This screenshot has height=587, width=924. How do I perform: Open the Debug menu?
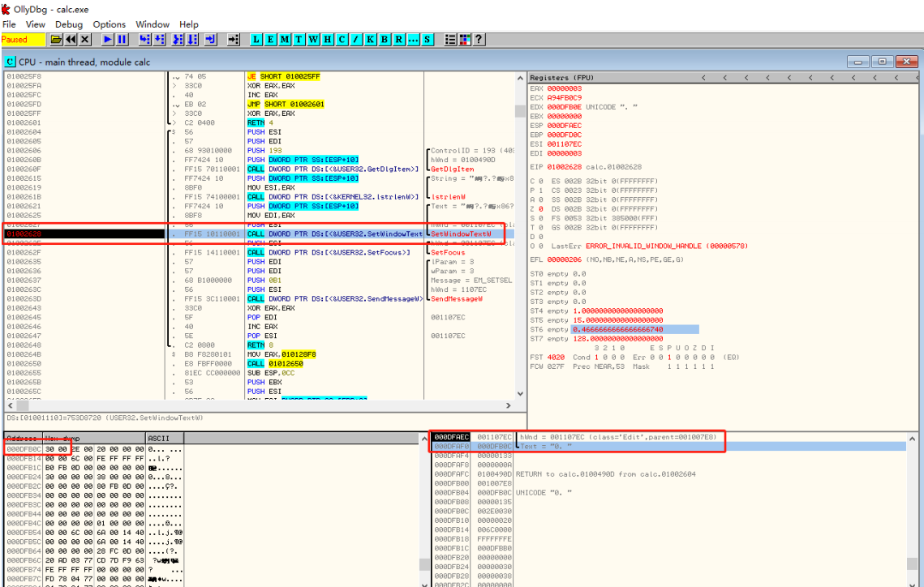(x=69, y=24)
